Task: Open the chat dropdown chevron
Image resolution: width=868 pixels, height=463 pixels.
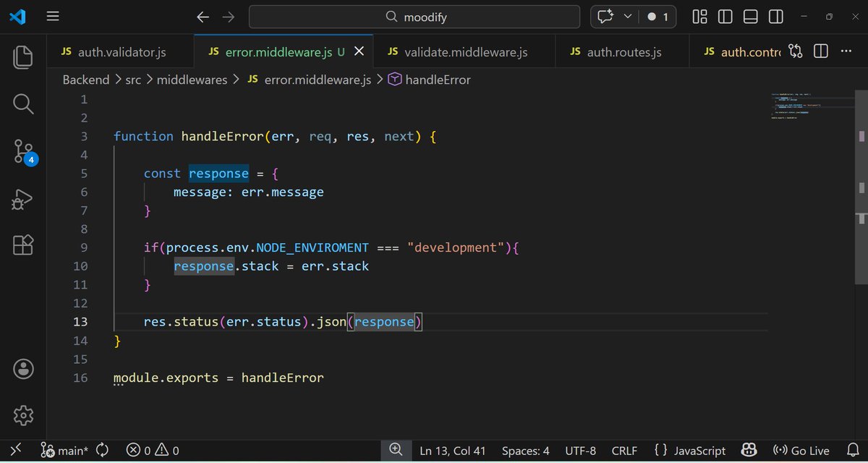Action: coord(627,17)
